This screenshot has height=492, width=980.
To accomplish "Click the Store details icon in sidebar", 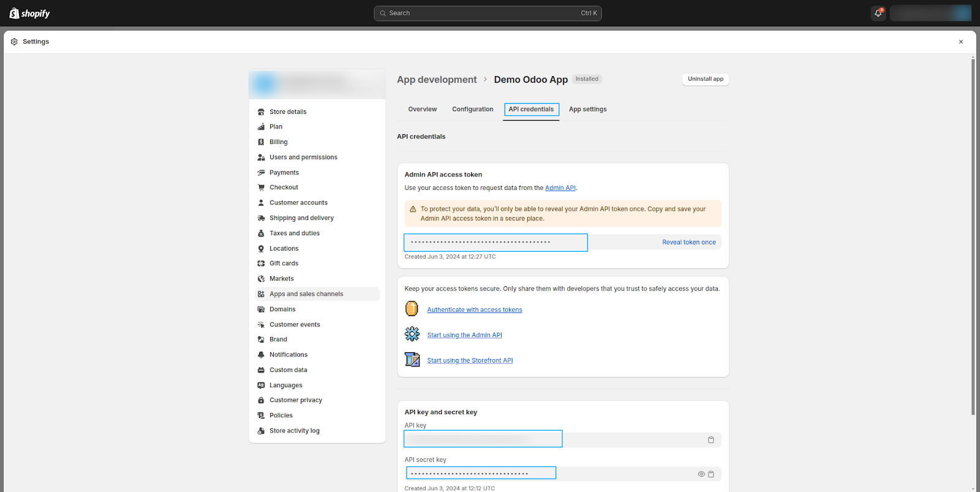I will pyautogui.click(x=261, y=112).
